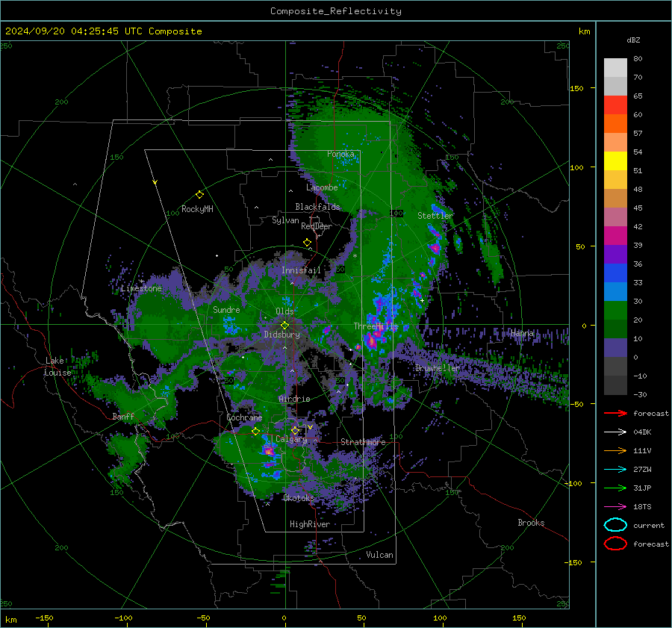672x628 pixels.
Task: Click the magenta 18TS arrow icon
Action: tap(615, 507)
